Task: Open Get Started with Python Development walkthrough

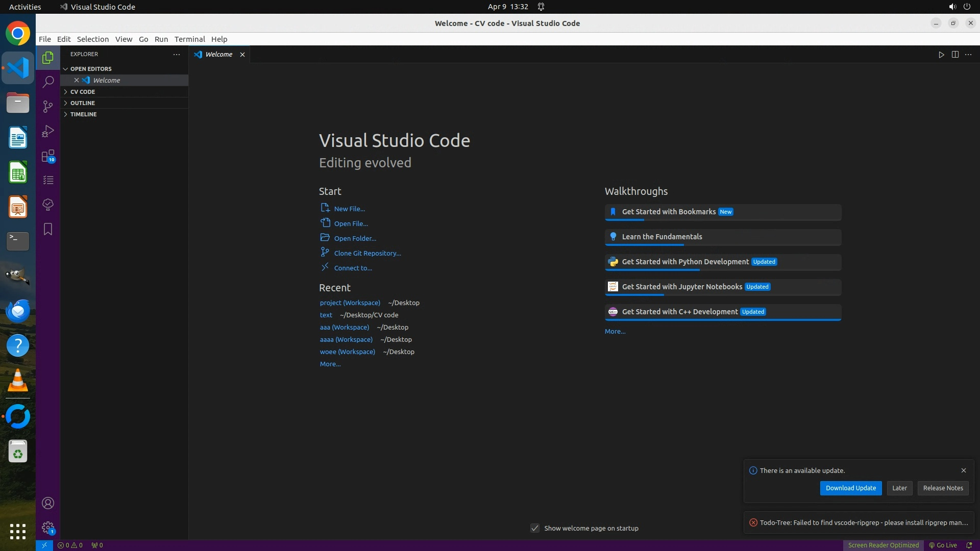Action: point(685,262)
